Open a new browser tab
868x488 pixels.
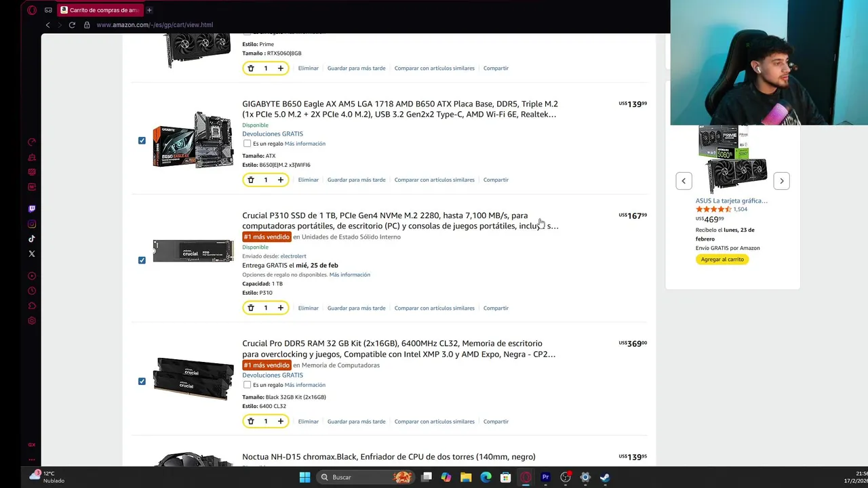tap(149, 10)
